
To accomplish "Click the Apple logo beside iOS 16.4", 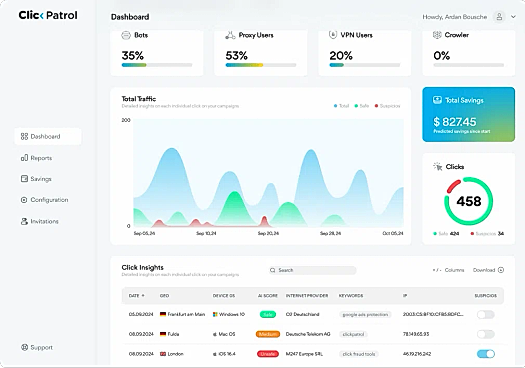I will point(215,354).
